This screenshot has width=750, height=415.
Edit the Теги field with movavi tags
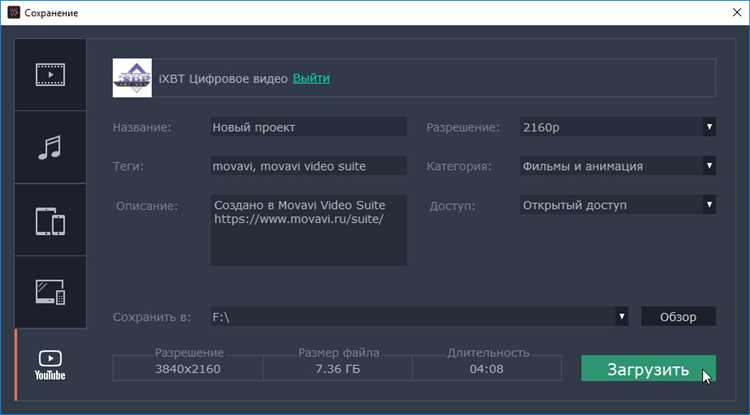[309, 166]
